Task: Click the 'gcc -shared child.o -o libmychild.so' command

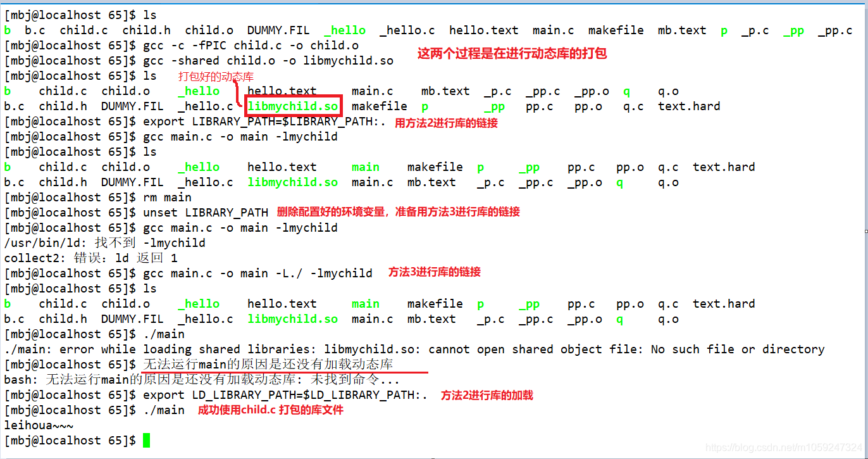Action: pos(268,61)
